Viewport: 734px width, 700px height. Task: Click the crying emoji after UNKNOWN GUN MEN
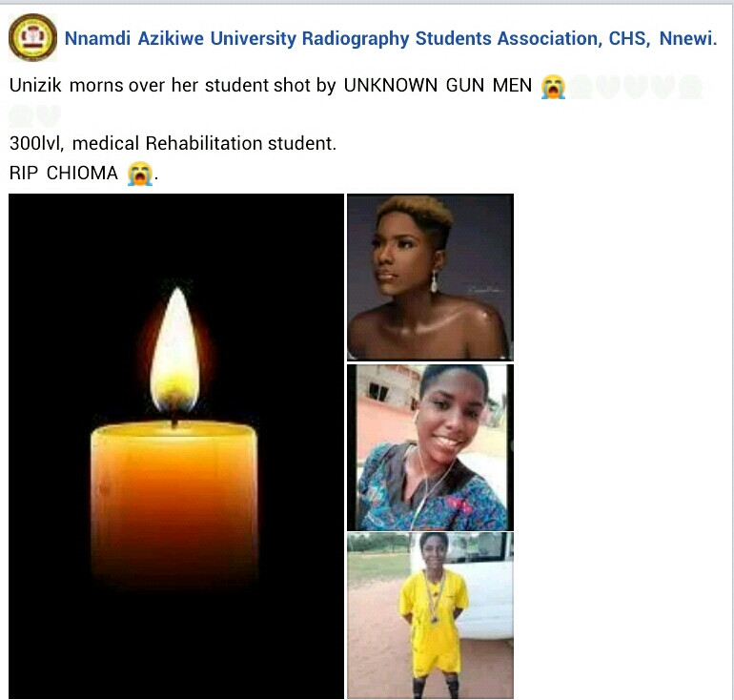pyautogui.click(x=553, y=87)
